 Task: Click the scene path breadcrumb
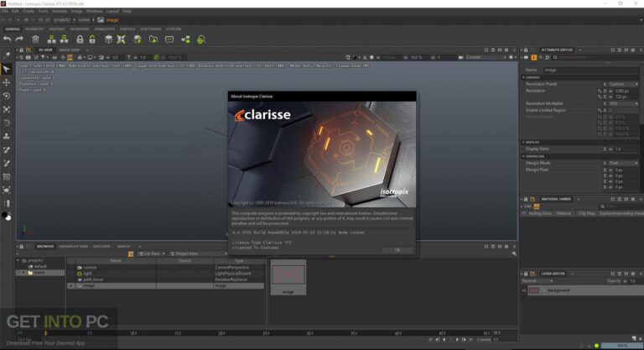tap(84, 20)
